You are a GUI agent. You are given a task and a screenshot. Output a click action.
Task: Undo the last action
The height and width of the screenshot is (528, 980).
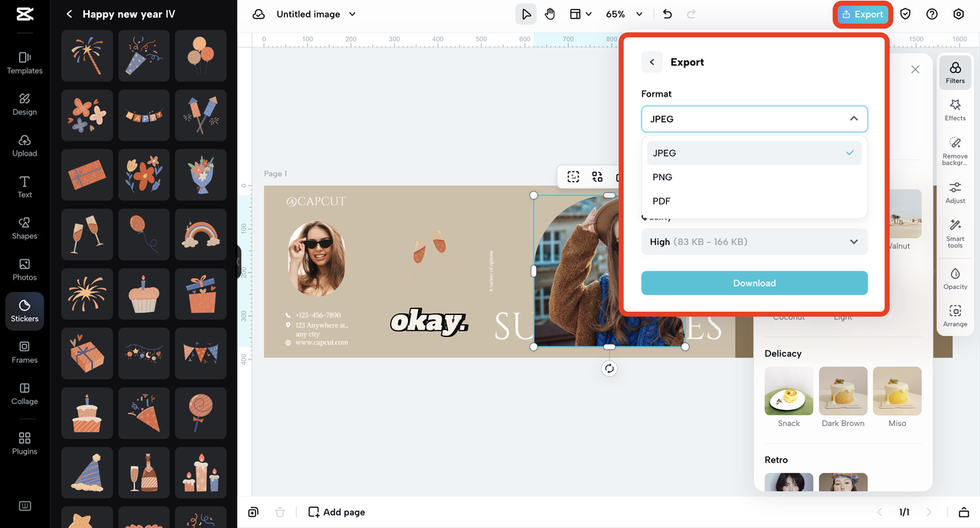(x=668, y=14)
